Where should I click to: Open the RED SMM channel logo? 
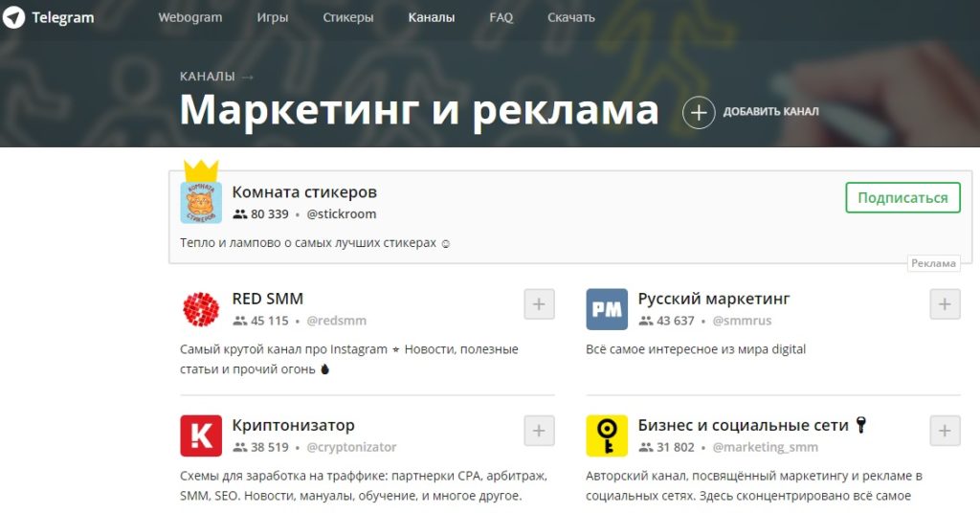(201, 309)
